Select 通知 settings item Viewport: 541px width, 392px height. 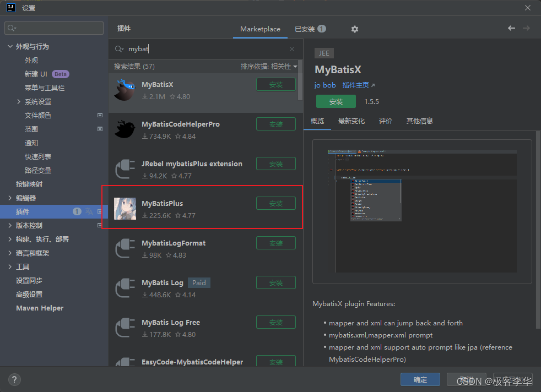tap(31, 143)
